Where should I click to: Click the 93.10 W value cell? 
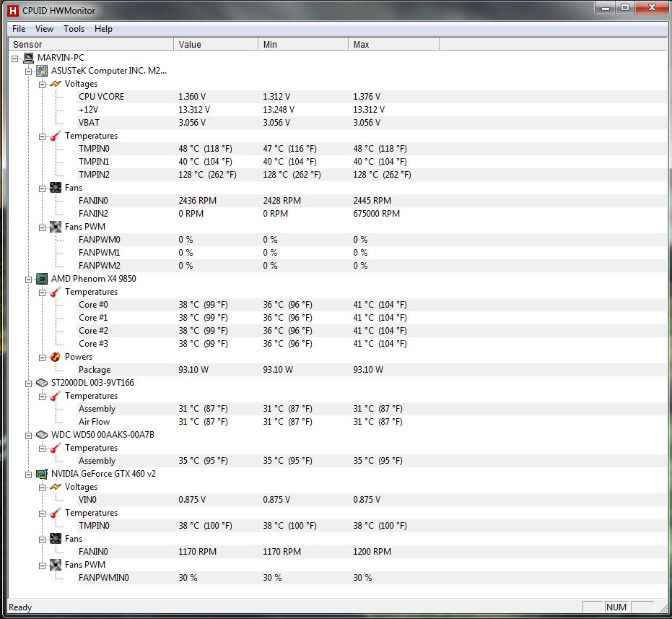click(193, 370)
